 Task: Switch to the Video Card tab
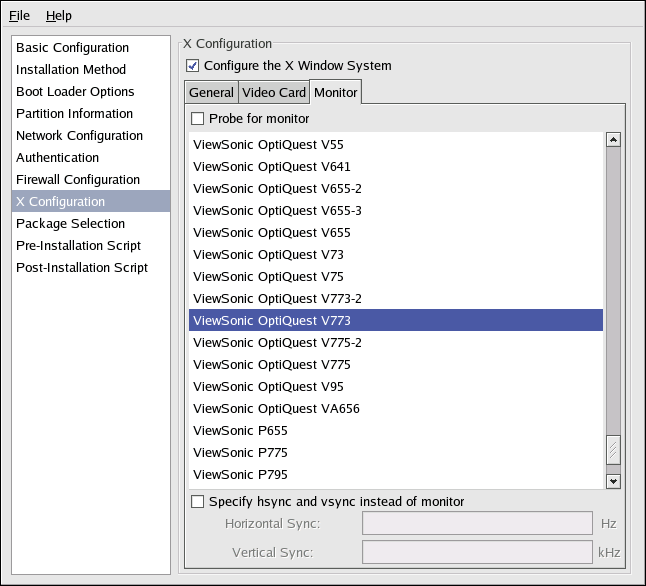(x=273, y=93)
